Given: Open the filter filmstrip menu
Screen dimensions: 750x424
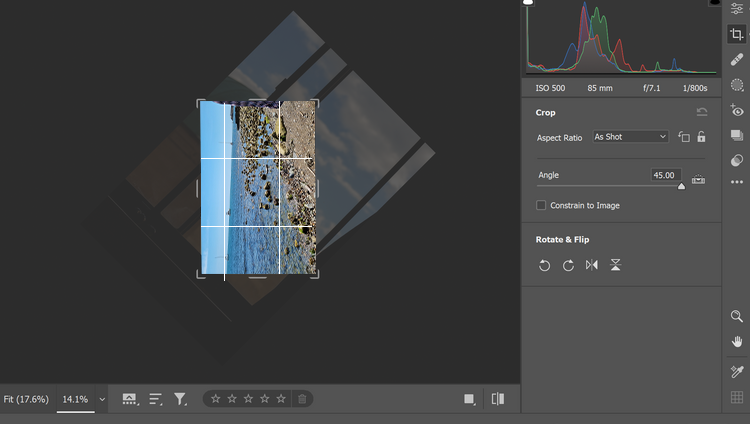Looking at the screenshot, I should click(180, 399).
